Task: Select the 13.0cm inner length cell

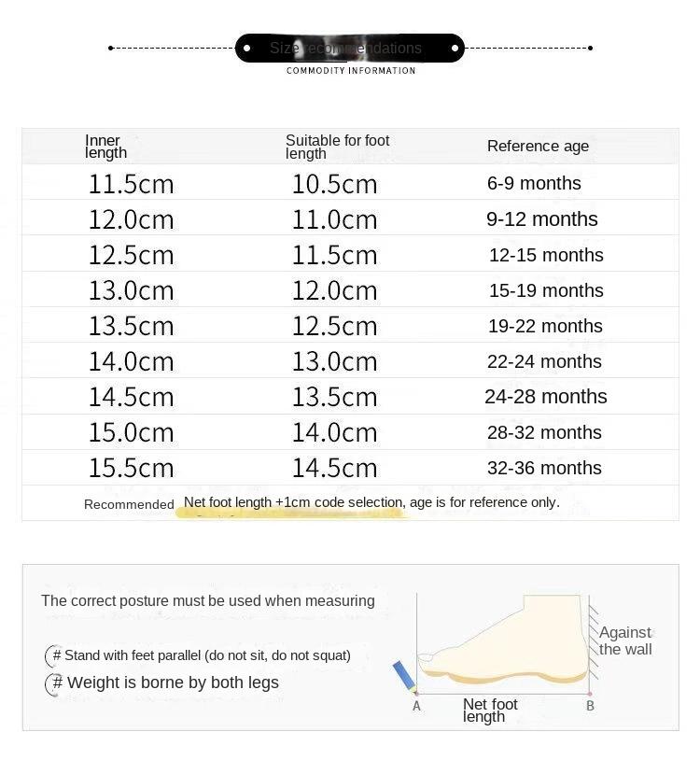Action: coord(131,290)
